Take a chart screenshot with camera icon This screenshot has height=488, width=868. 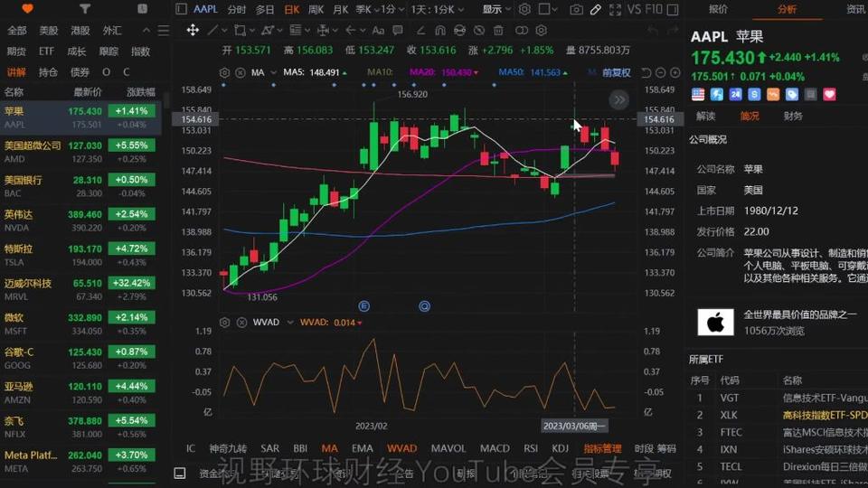576,9
